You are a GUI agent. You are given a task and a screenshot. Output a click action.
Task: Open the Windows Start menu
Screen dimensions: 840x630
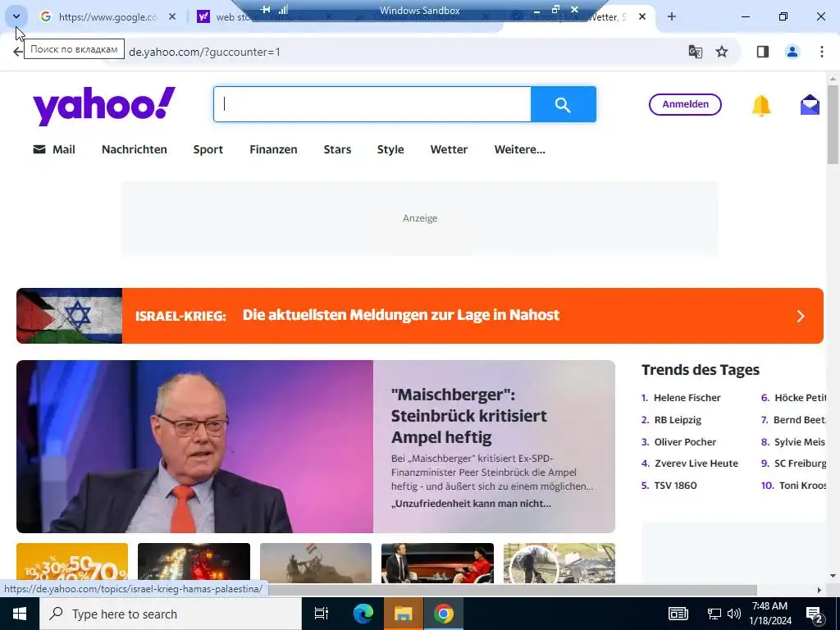tap(20, 614)
